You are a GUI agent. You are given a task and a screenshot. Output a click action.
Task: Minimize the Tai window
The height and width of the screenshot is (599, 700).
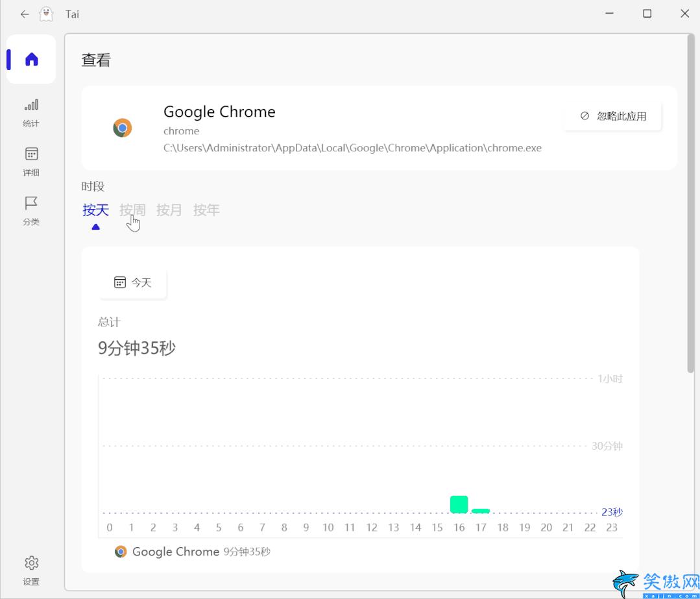[609, 14]
